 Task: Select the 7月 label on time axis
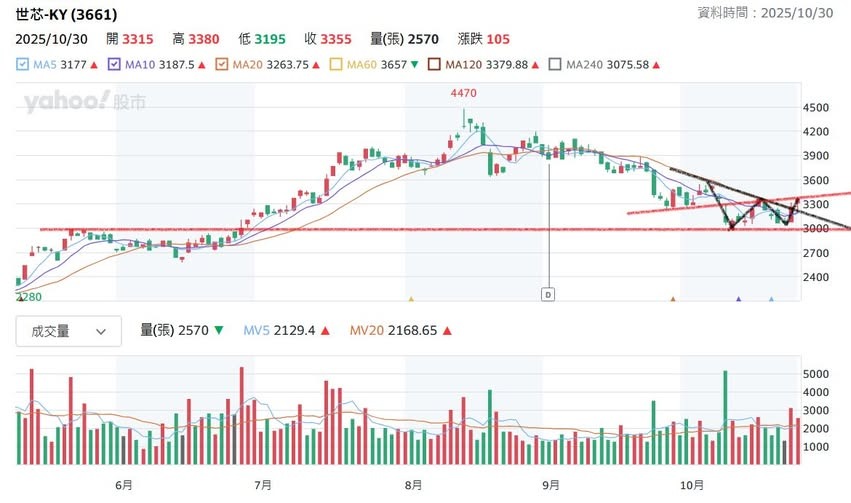click(x=263, y=484)
